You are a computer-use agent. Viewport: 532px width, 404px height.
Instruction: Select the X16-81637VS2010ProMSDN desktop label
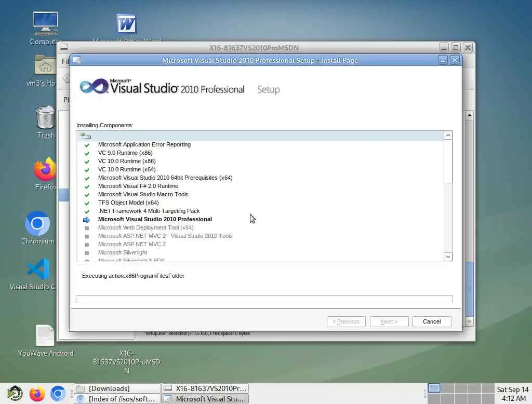127,362
